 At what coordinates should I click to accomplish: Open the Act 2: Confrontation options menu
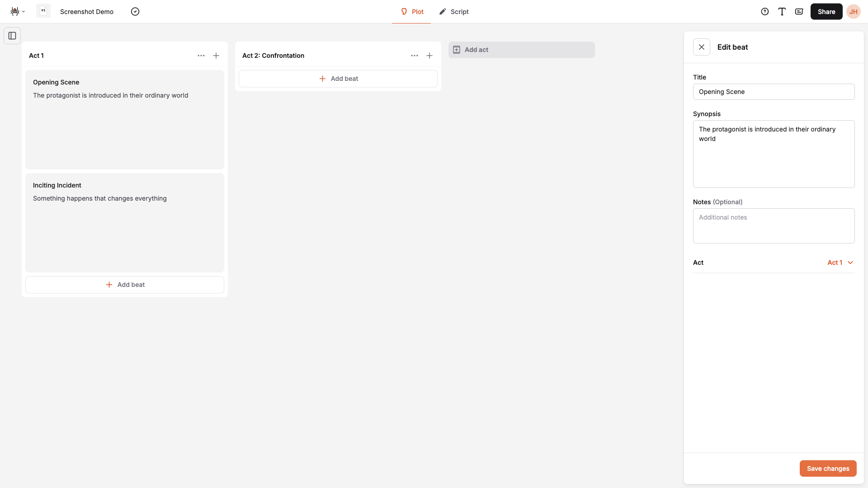(x=415, y=56)
